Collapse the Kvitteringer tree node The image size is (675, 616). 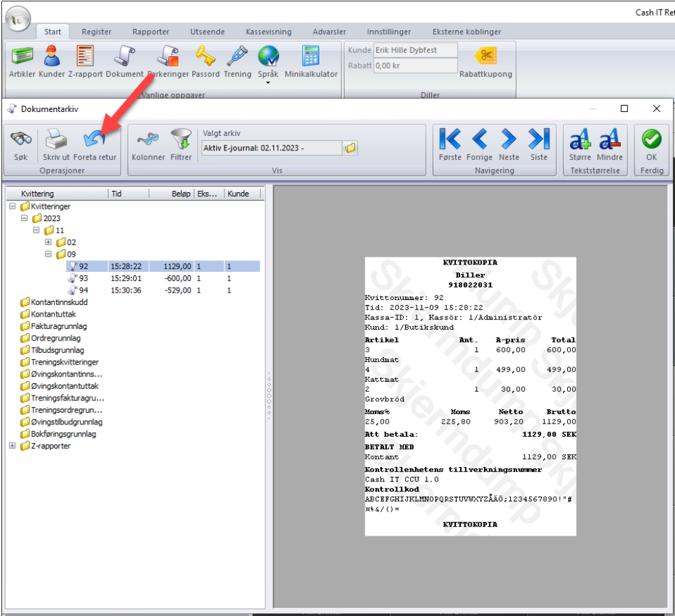(12, 206)
